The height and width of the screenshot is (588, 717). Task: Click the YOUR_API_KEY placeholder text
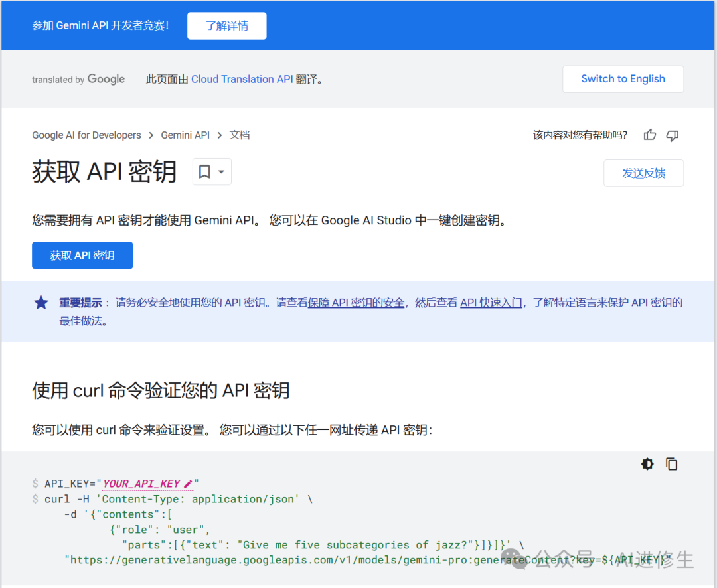click(141, 484)
